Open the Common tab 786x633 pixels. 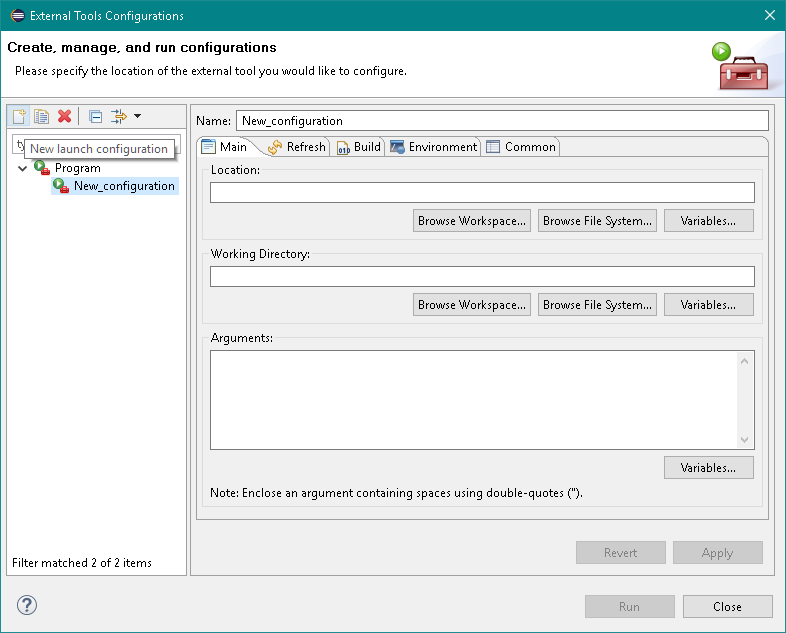[521, 147]
